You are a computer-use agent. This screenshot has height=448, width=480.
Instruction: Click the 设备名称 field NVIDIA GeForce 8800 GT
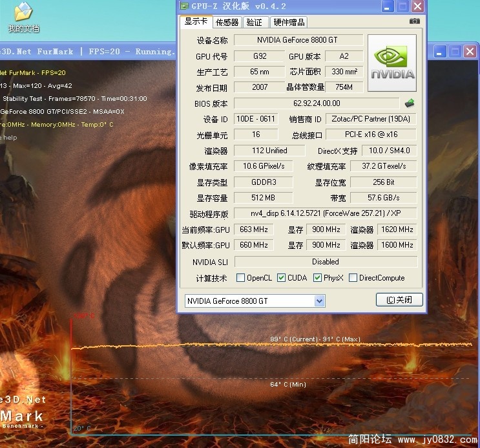point(298,40)
